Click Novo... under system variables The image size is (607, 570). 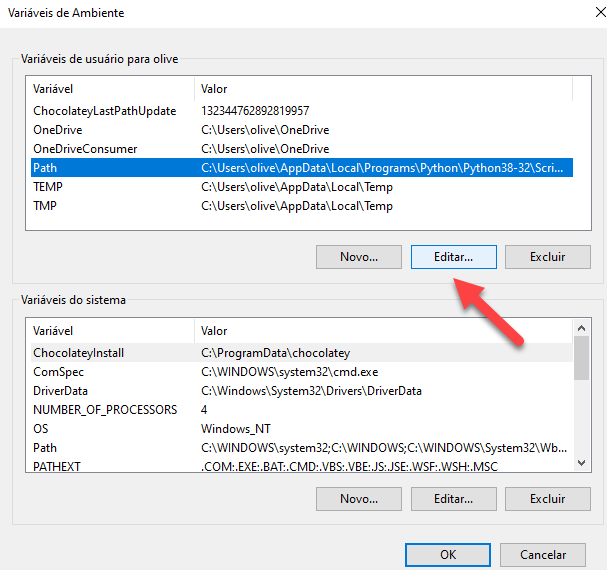pos(359,499)
